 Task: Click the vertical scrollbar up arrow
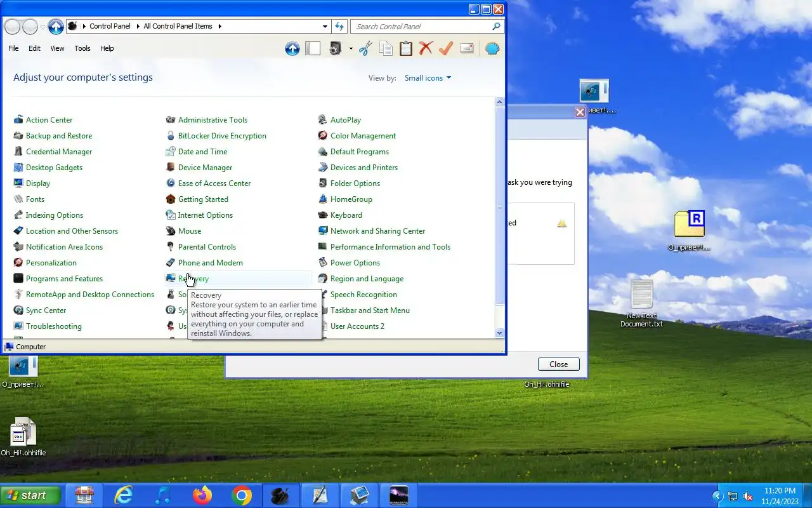tap(499, 102)
